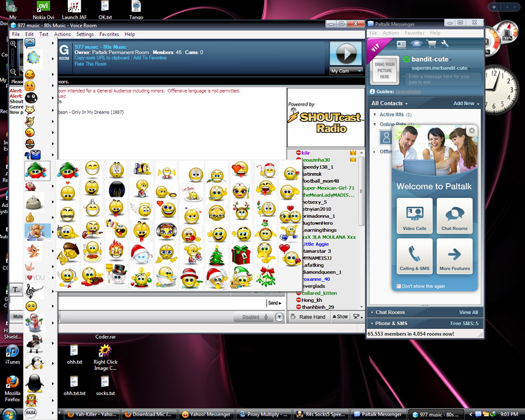This screenshot has width=525, height=420.
Task: Start the room video with play button
Action: [x=346, y=54]
